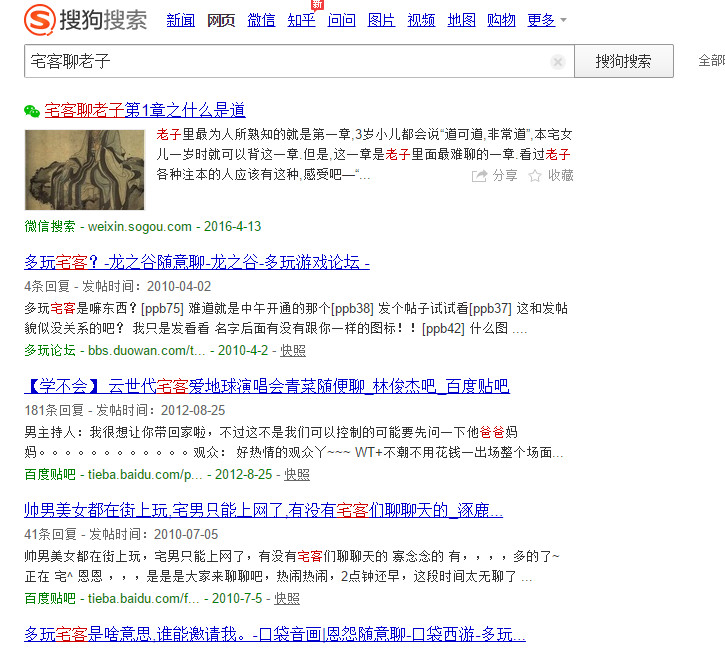Open result 【学不会】云世代宅客爱地球演唱会
Screen dimensions: 725x652
click(x=267, y=386)
